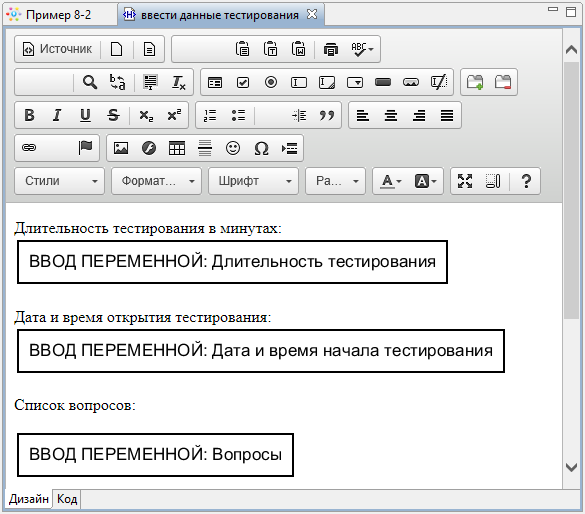Toggle bold formatting
The height and width of the screenshot is (514, 585).
click(29, 115)
